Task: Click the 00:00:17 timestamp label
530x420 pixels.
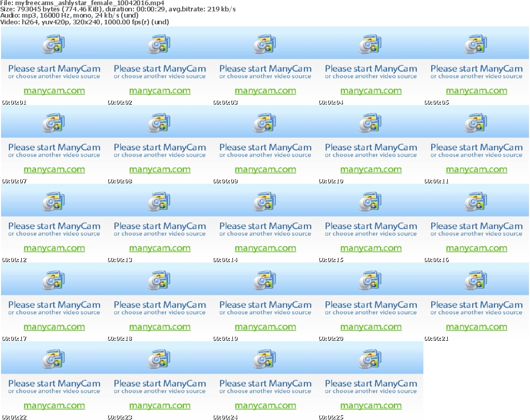Action: [x=14, y=339]
